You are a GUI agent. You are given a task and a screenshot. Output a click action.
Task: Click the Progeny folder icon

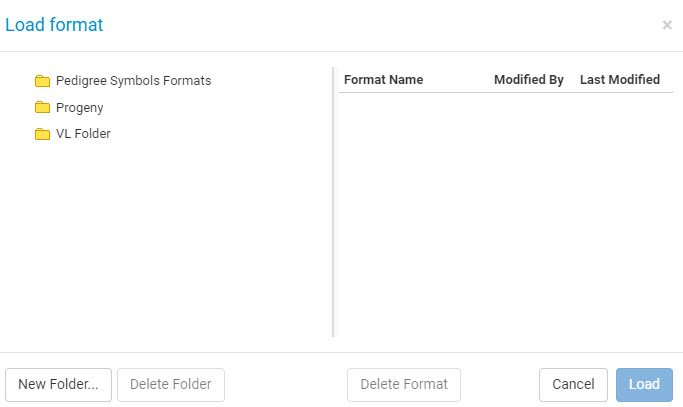pyautogui.click(x=42, y=107)
